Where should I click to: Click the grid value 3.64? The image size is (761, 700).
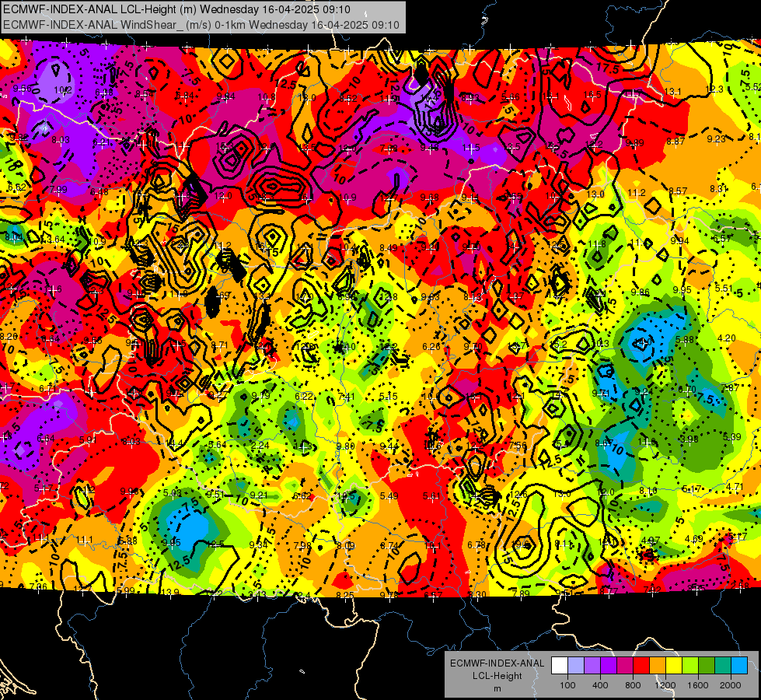55,240
